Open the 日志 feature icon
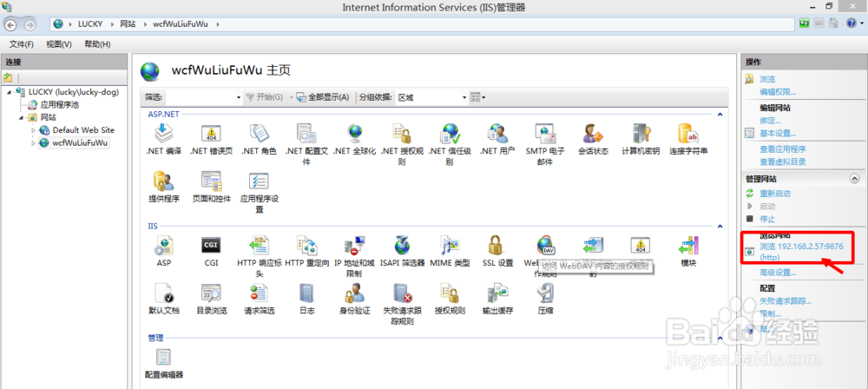 pos(306,293)
